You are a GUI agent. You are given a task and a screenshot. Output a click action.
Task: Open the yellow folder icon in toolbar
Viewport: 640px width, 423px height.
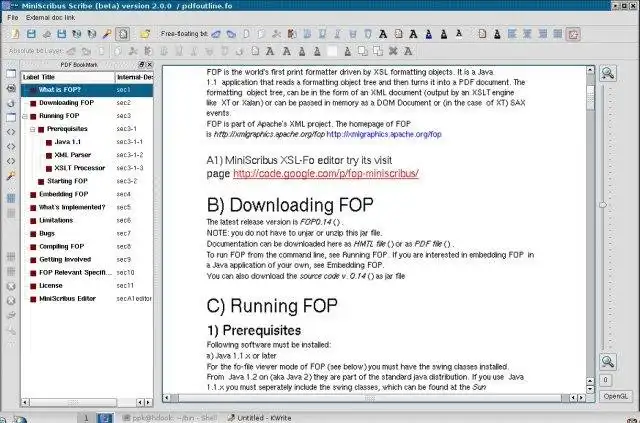[x=145, y=34]
